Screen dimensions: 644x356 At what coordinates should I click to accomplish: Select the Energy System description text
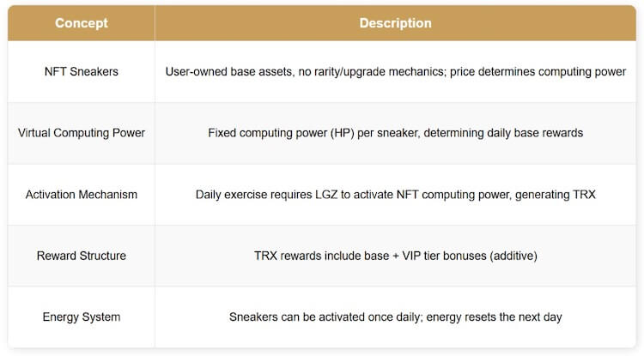pyautogui.click(x=395, y=317)
